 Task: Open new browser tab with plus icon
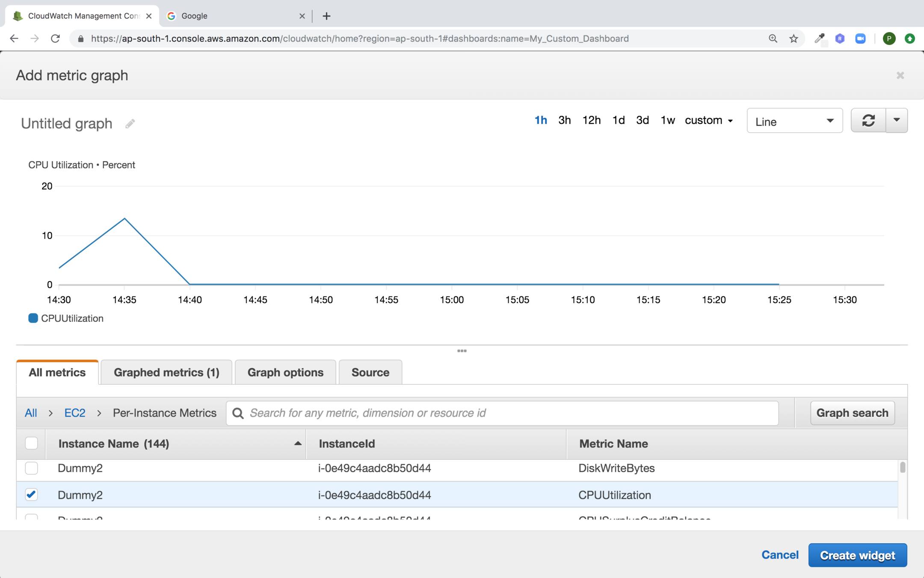point(326,16)
